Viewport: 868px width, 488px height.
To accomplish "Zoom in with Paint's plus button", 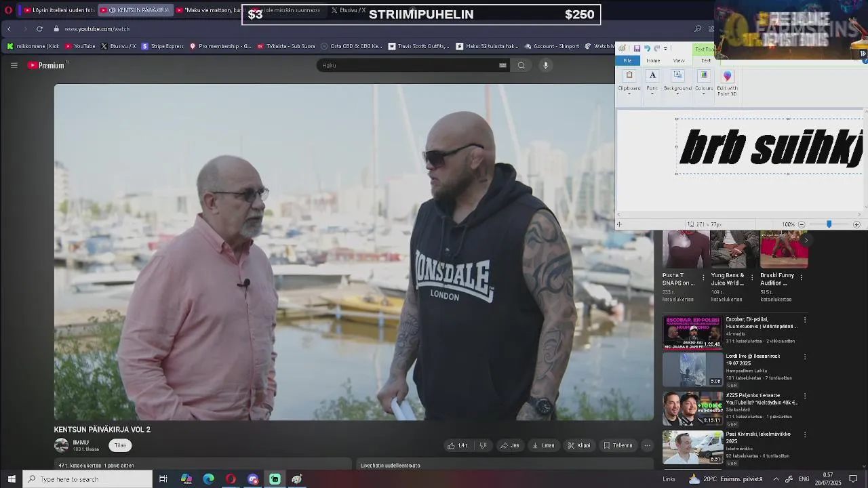I will click(x=856, y=224).
